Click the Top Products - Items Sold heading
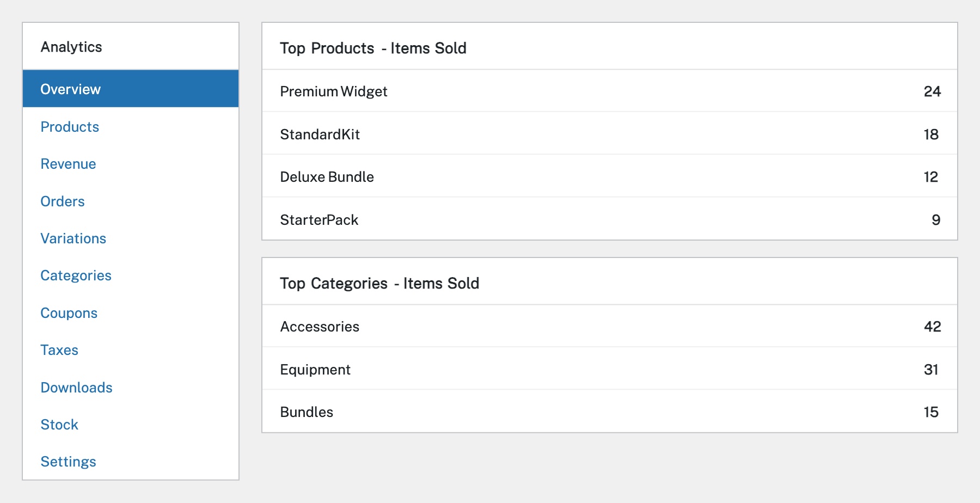The image size is (980, 503). coord(373,48)
